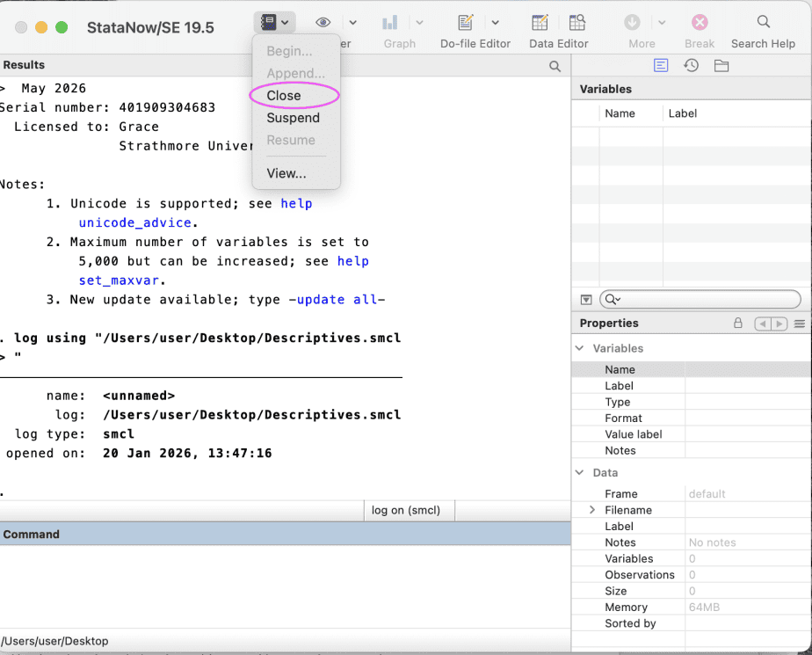Choose Suspend from the Log menu
The width and height of the screenshot is (812, 655).
[293, 118]
